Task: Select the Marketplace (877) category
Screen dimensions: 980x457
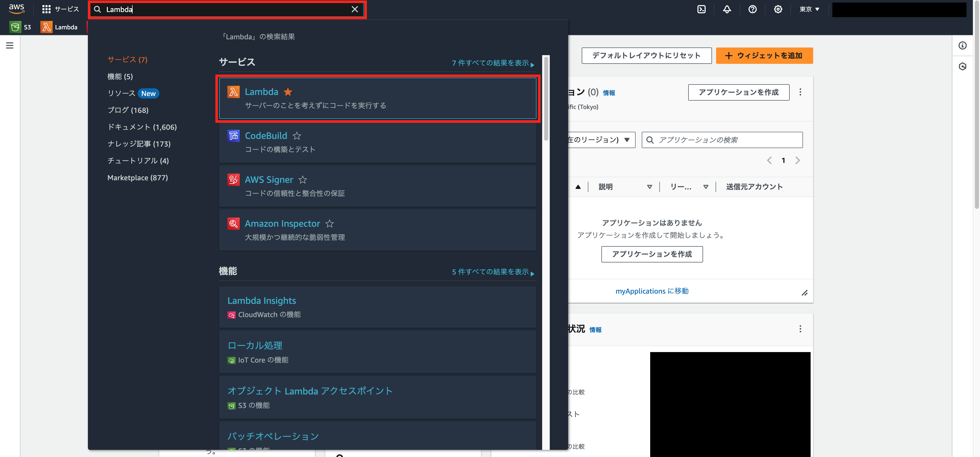Action: point(138,177)
